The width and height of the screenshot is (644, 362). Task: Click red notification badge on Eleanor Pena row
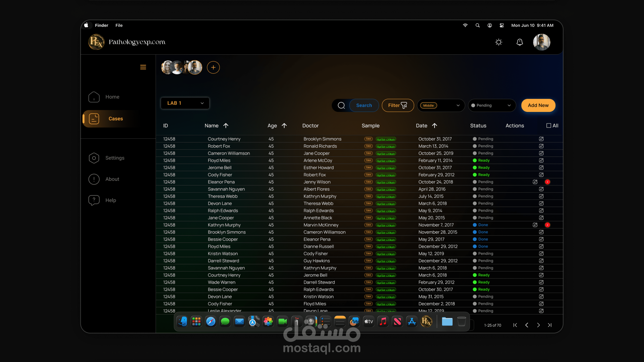pos(548,182)
